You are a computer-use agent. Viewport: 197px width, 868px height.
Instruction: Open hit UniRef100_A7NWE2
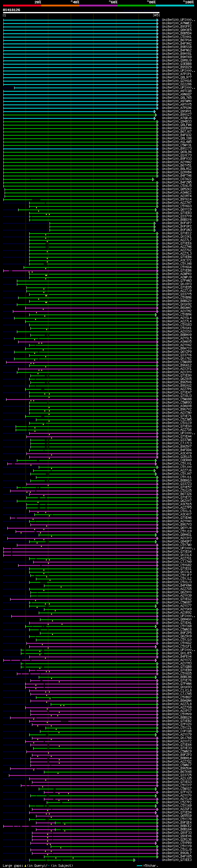(177, 23)
